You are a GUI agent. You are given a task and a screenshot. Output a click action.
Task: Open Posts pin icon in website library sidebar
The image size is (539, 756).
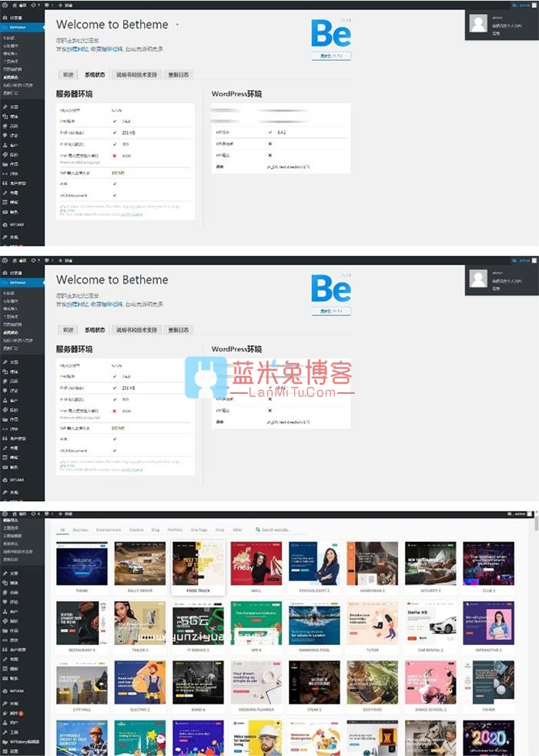click(x=5, y=573)
